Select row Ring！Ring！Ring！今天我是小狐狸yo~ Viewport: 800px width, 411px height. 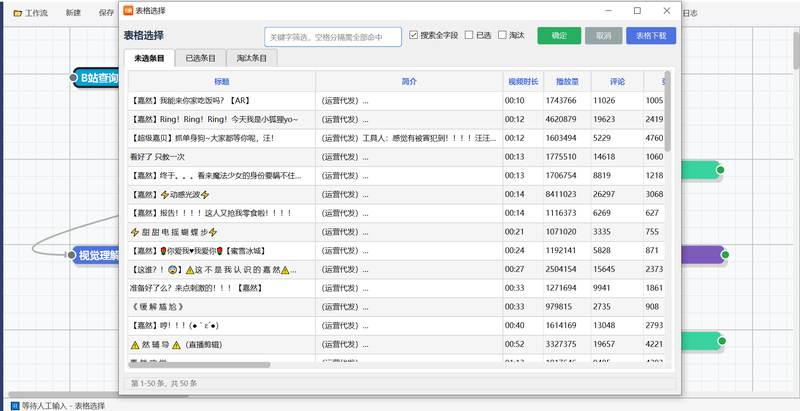(396, 119)
